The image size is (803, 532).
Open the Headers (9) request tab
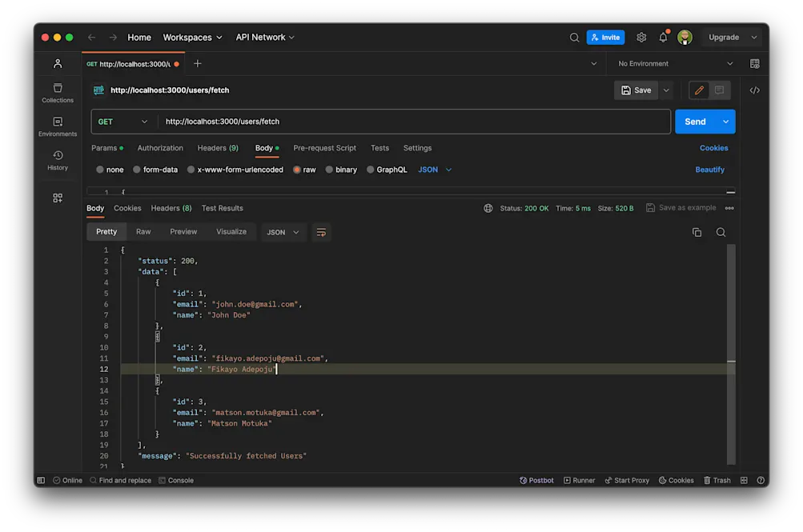(217, 148)
